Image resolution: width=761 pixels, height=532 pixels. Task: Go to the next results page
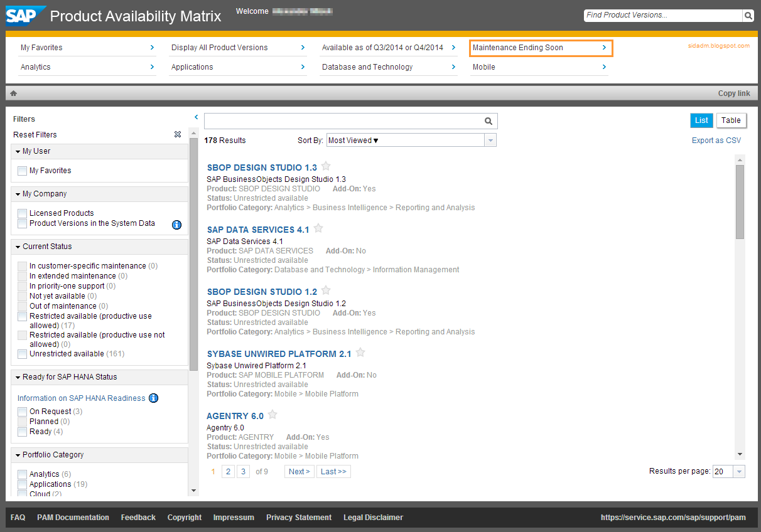[299, 471]
